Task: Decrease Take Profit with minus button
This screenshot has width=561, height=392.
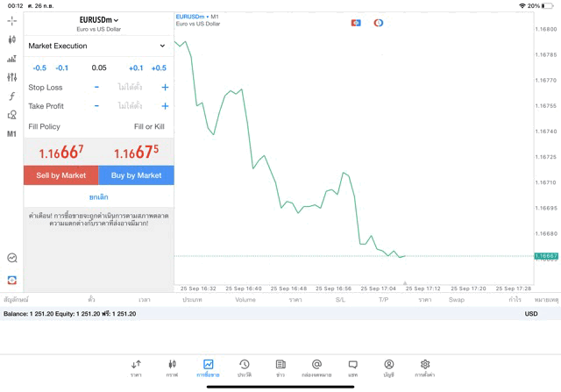Action: coord(96,106)
